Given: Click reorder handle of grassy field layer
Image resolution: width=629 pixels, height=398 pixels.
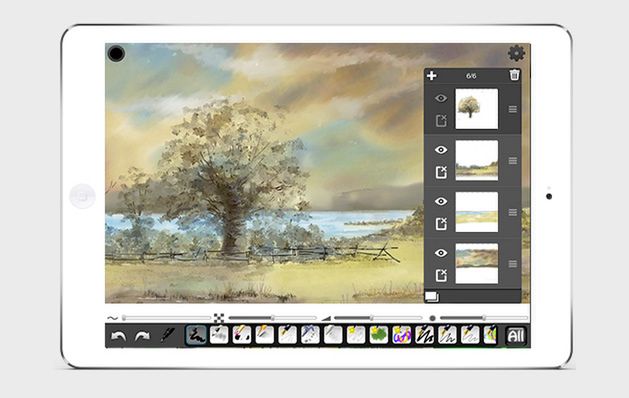Looking at the screenshot, I should click(513, 160).
